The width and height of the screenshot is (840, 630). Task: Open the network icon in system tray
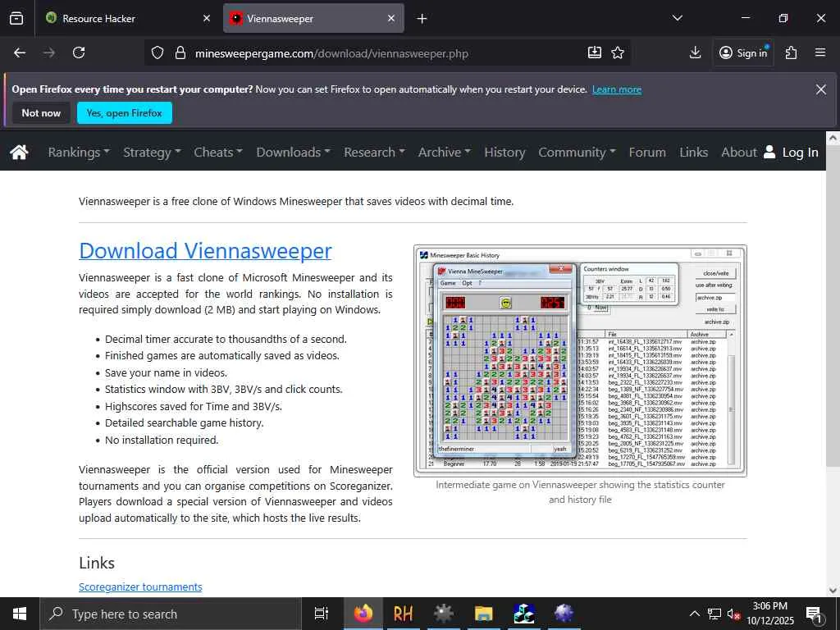714,614
